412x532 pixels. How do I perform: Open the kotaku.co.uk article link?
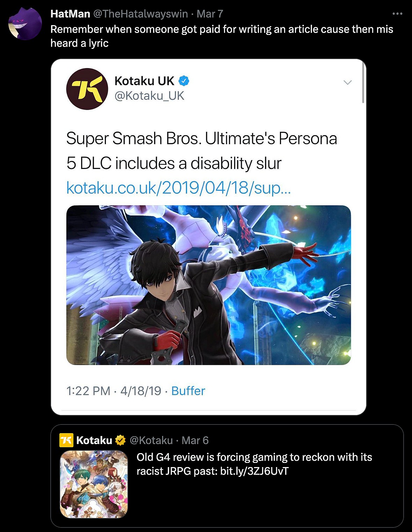[x=178, y=188]
